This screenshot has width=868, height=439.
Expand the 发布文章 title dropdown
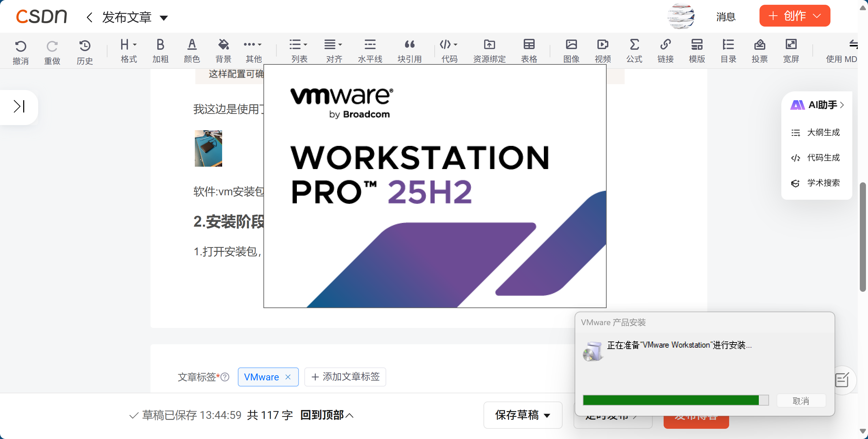click(x=164, y=18)
